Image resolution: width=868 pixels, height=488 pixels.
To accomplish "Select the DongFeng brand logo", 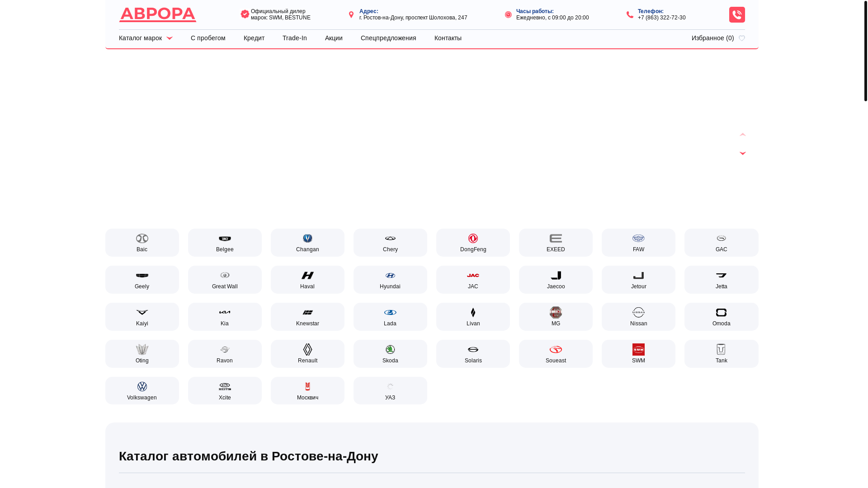I will point(473,238).
